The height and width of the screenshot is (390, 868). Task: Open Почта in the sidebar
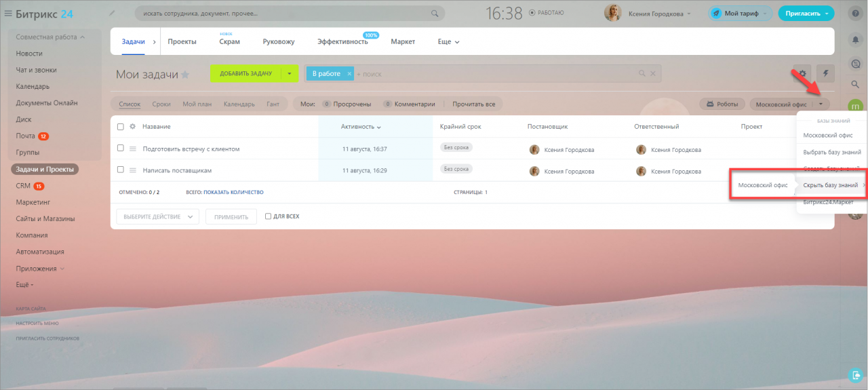(26, 136)
